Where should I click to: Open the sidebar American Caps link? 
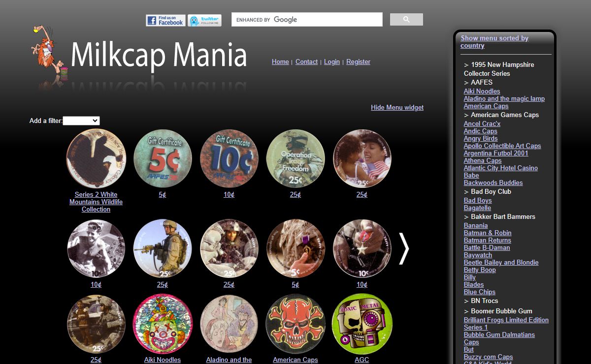tap(486, 106)
